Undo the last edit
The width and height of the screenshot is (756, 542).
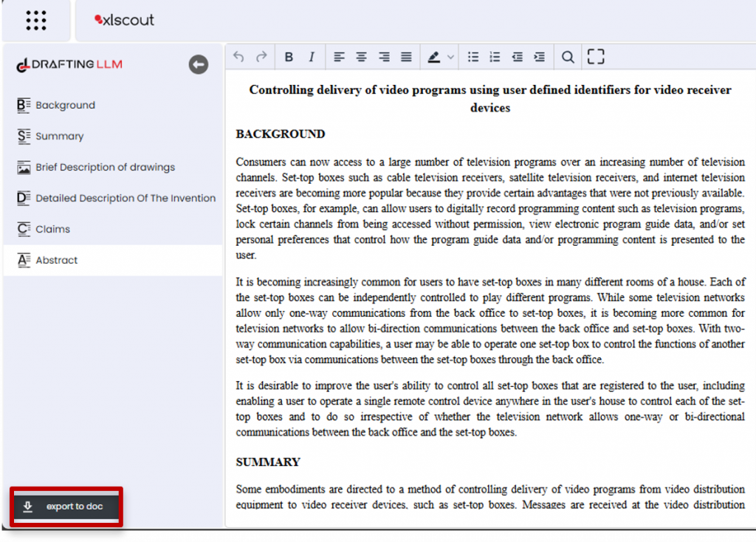tap(238, 57)
